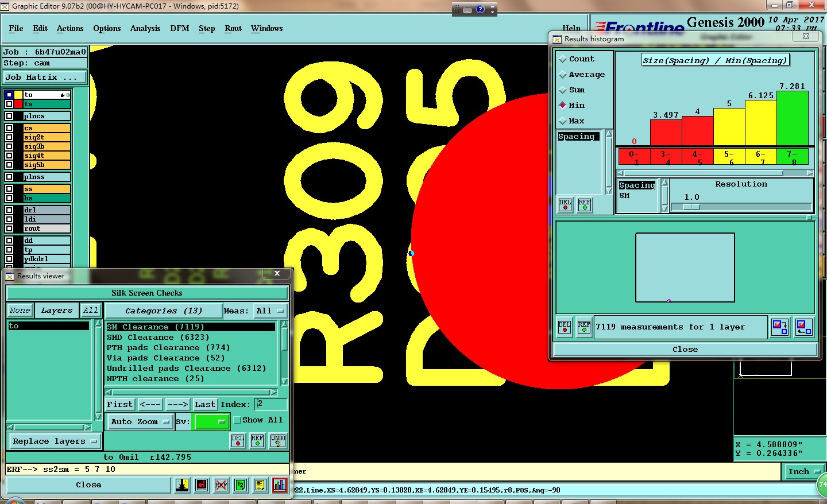827x504 pixels.
Task: Click the Last result button
Action: tap(205, 404)
